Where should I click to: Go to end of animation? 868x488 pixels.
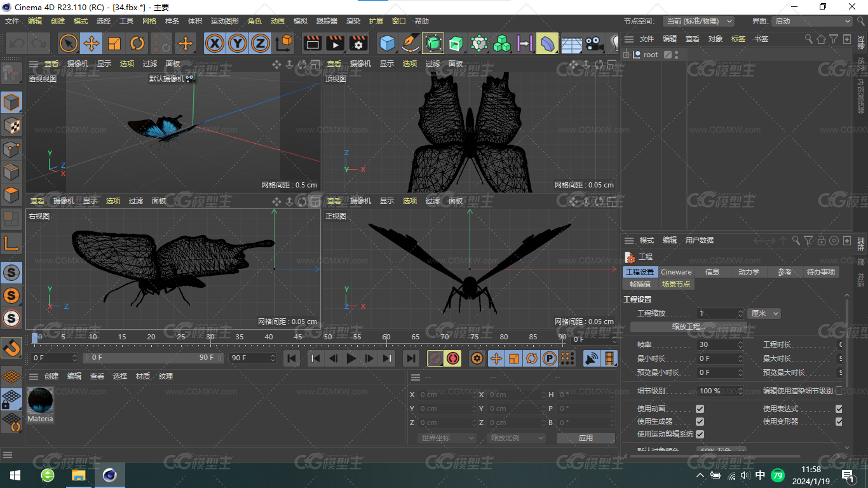click(x=411, y=358)
